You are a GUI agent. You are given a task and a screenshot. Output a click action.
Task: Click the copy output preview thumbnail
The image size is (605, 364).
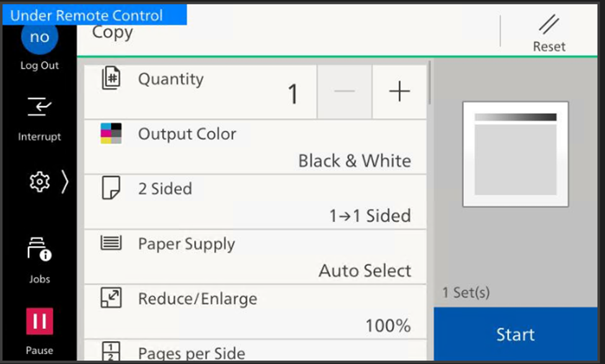[515, 154]
